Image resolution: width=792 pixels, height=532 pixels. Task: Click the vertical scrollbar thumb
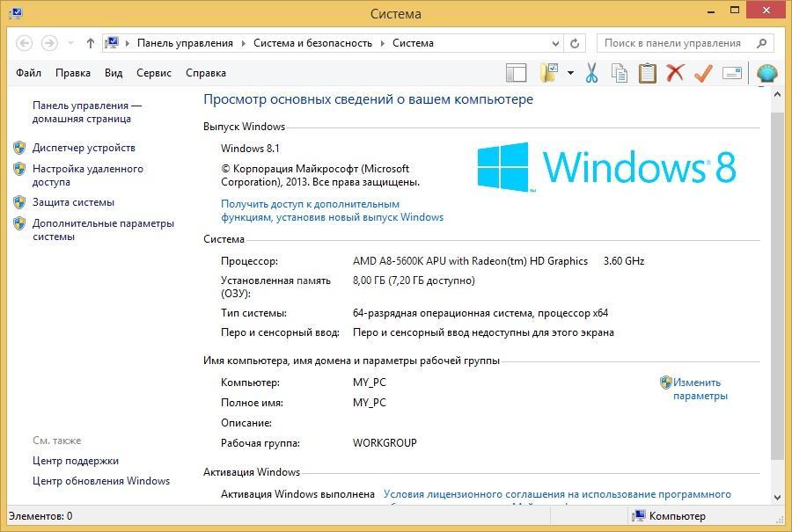777,286
